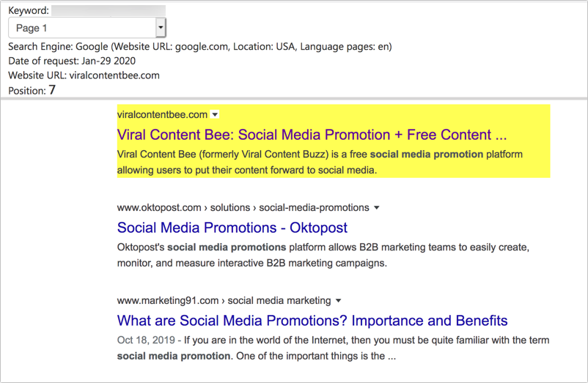Click the Search Engine: Google info line
This screenshot has width=588, height=383.
(x=200, y=46)
